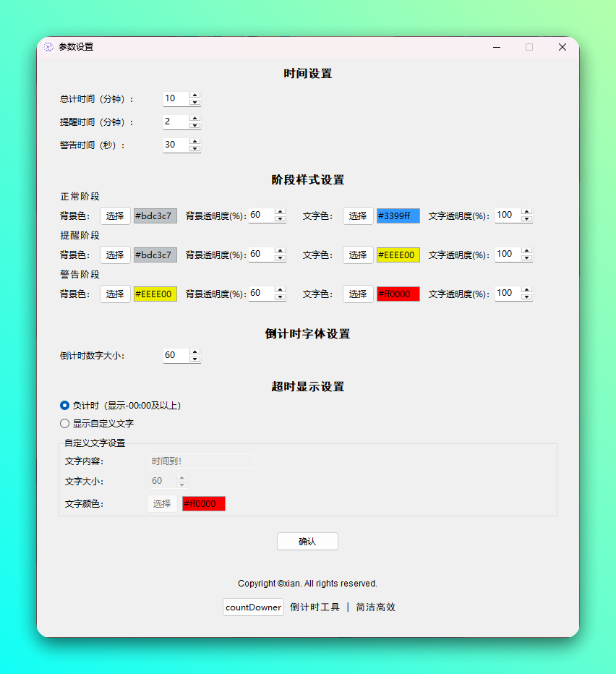Decrease warning time seconds spinner
This screenshot has height=674, width=616.
tap(194, 148)
